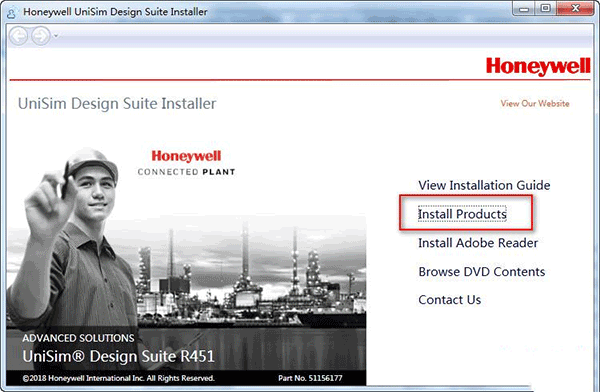600x392 pixels.
Task: Click the installer window title bar icon
Action: (x=11, y=13)
